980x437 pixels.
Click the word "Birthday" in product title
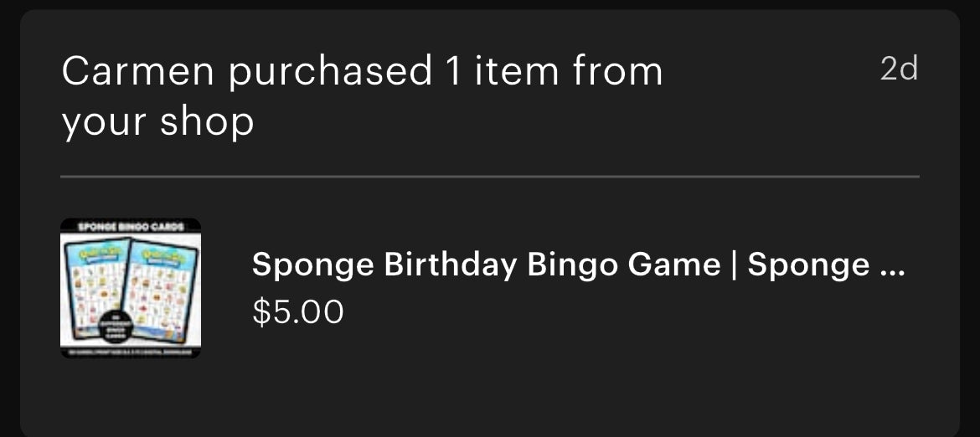(x=451, y=265)
